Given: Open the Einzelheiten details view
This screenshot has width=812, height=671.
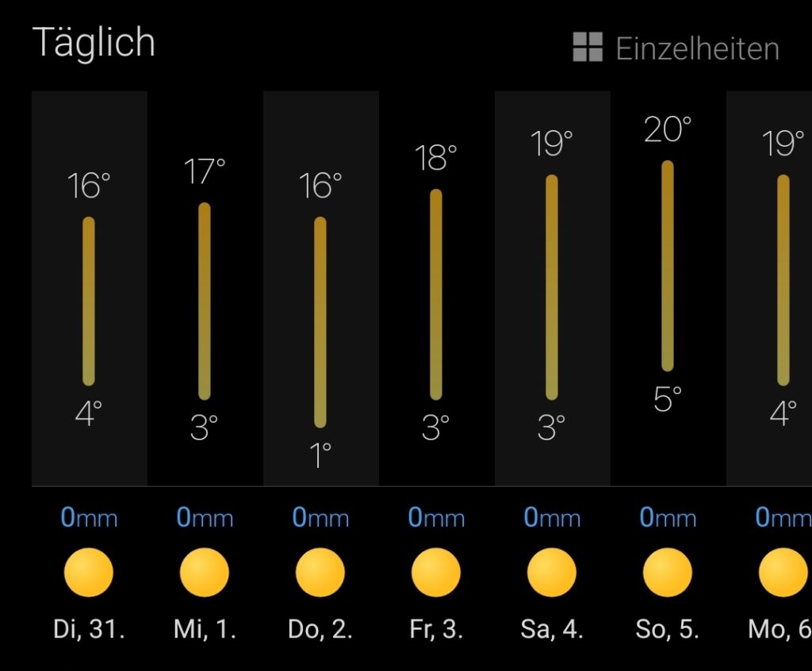Looking at the screenshot, I should click(x=697, y=49).
